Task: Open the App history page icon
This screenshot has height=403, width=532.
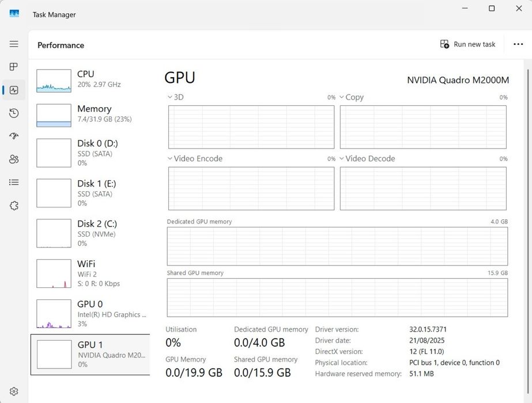Action: point(14,113)
